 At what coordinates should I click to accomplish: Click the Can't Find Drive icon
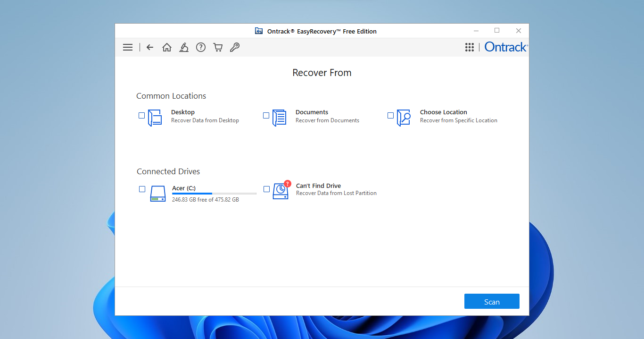point(281,191)
